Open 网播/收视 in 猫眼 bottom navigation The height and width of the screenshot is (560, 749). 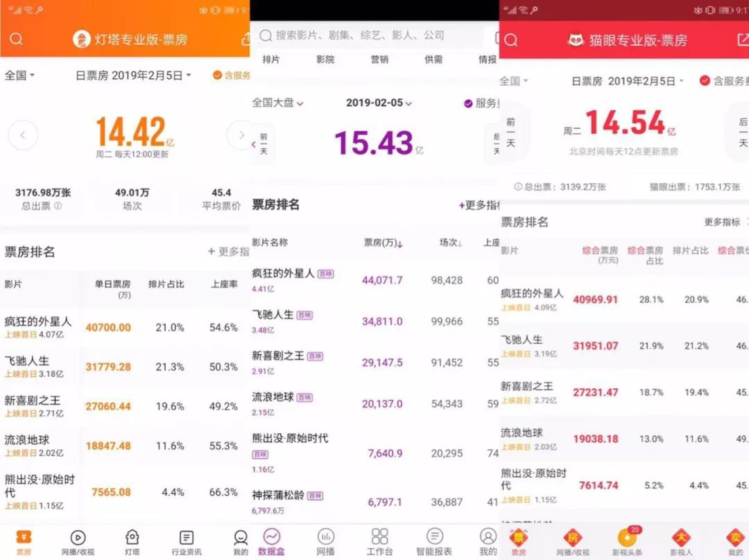pyautogui.click(x=573, y=543)
